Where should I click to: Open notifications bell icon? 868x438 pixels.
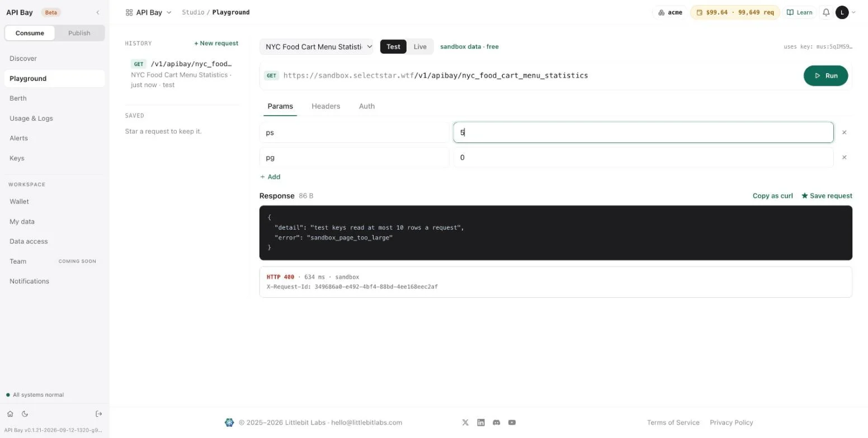pyautogui.click(x=826, y=12)
